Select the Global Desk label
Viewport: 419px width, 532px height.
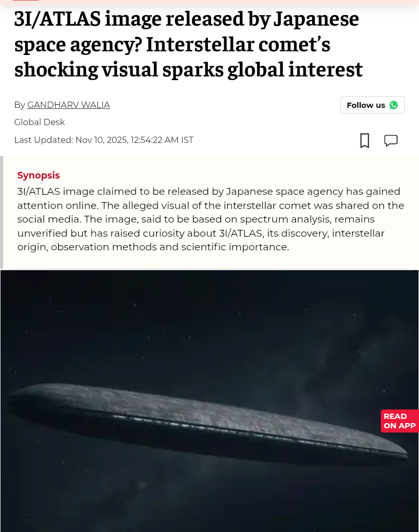[39, 122]
